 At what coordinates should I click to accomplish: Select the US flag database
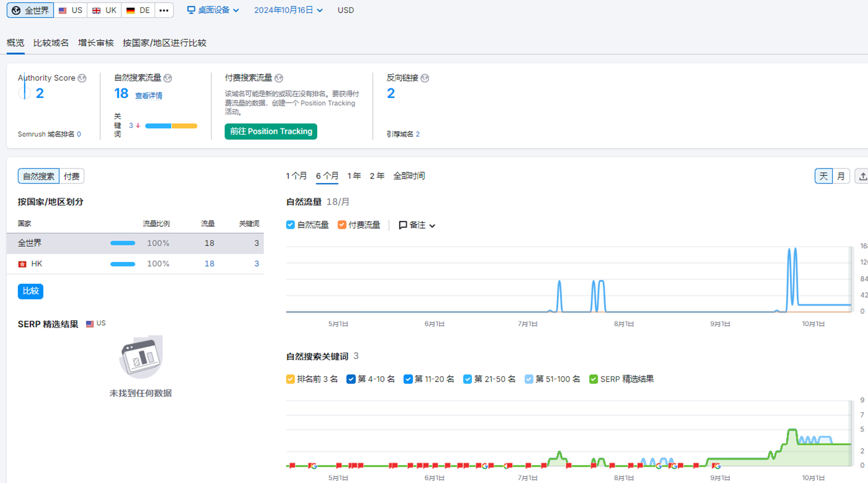point(70,10)
